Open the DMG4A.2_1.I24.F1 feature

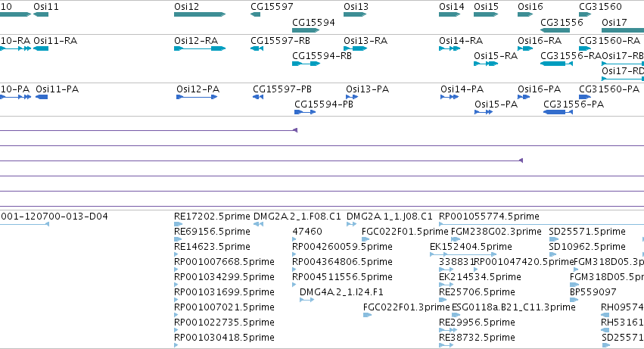[306, 300]
